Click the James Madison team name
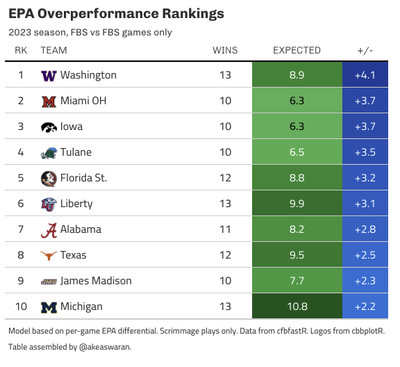 tap(96, 281)
